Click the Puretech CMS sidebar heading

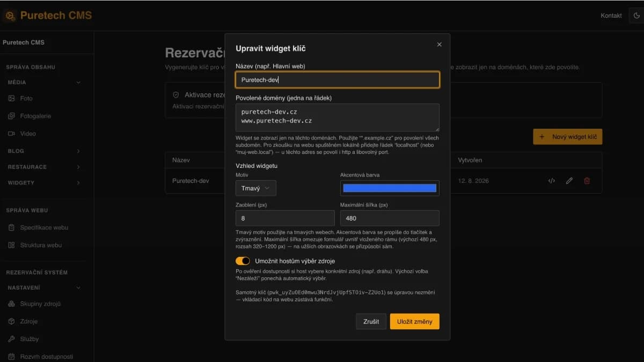(x=24, y=42)
